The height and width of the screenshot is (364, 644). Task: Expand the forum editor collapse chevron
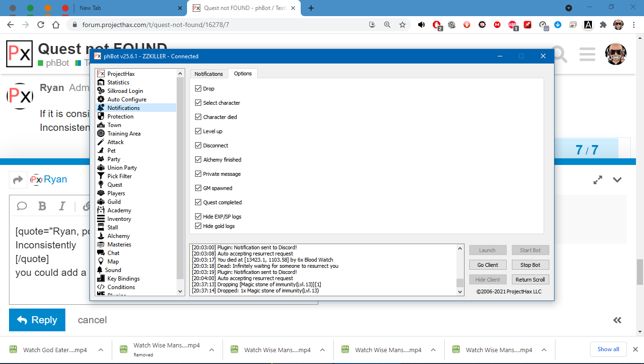(617, 180)
